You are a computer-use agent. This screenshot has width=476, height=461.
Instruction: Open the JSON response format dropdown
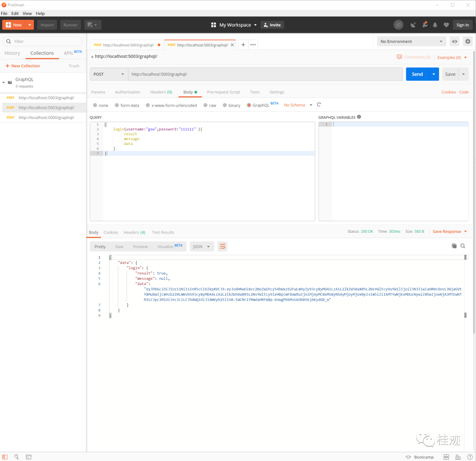click(201, 246)
